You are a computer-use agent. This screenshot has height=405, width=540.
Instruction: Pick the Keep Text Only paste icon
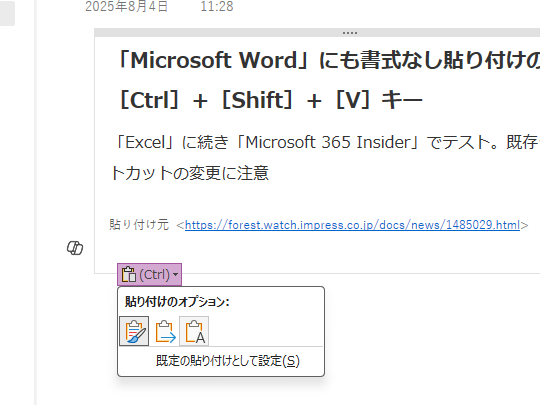coord(194,331)
